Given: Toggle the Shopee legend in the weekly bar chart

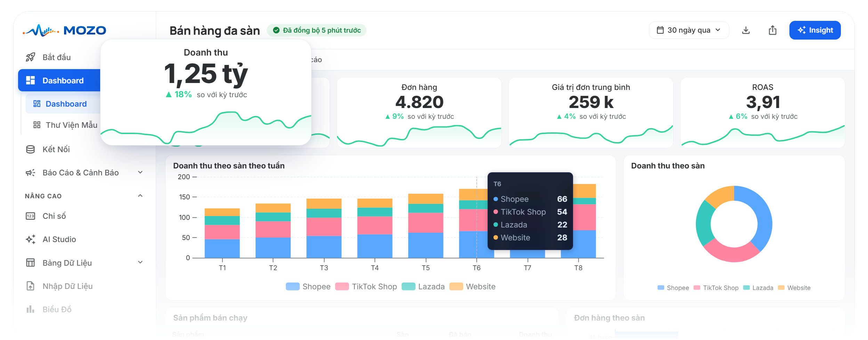Looking at the screenshot, I should [308, 287].
